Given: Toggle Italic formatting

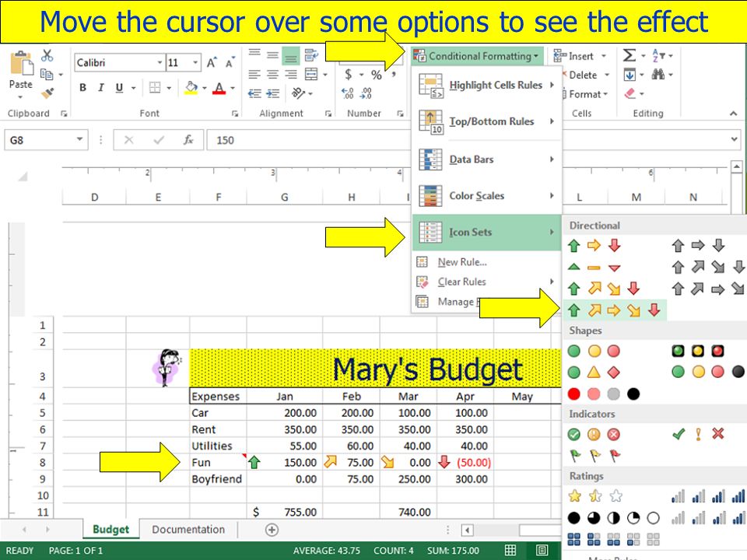Looking at the screenshot, I should click(101, 88).
